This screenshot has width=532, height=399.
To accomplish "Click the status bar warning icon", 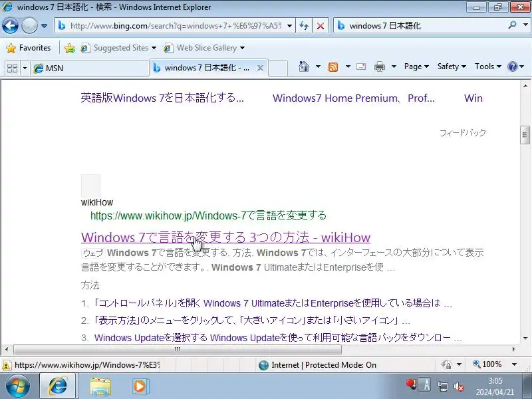I will click(x=6, y=365).
